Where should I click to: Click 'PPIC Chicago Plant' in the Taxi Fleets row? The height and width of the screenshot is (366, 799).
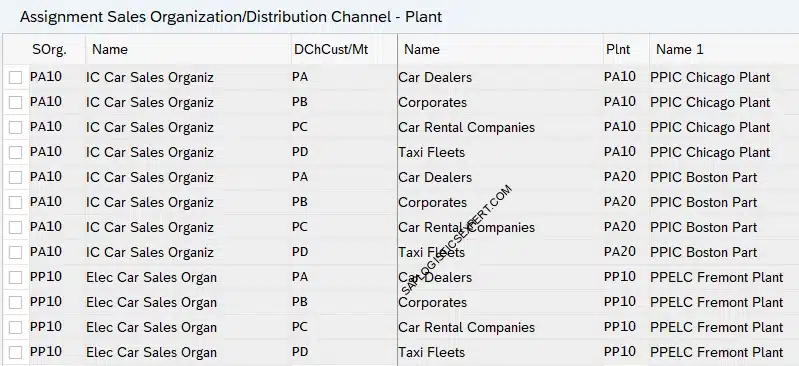[x=710, y=152]
